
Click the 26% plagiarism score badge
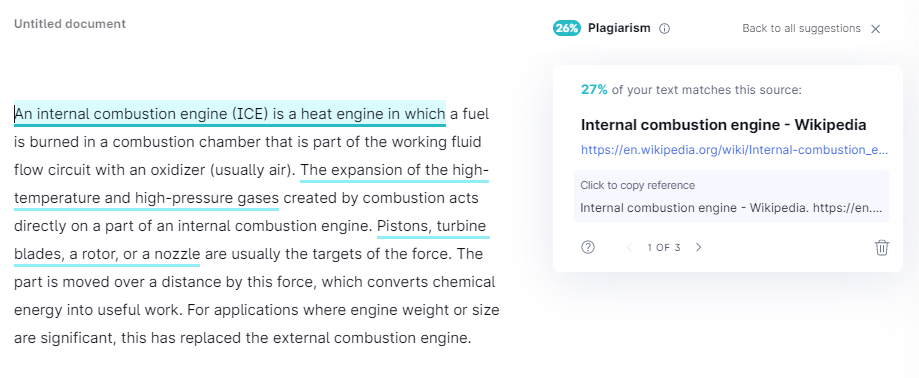[567, 28]
